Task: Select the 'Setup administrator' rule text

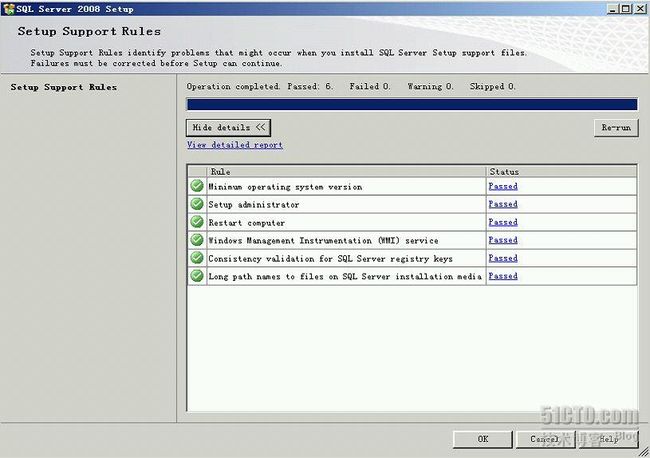Action: click(254, 205)
